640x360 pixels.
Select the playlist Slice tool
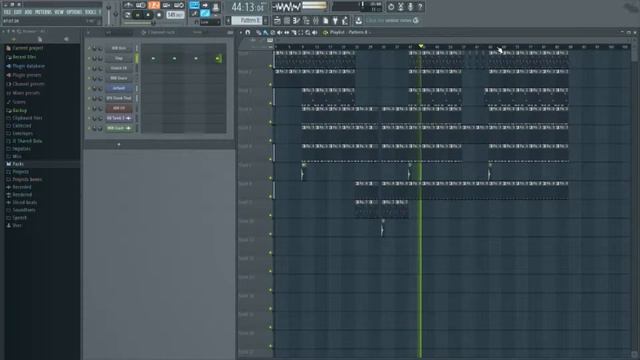293,32
